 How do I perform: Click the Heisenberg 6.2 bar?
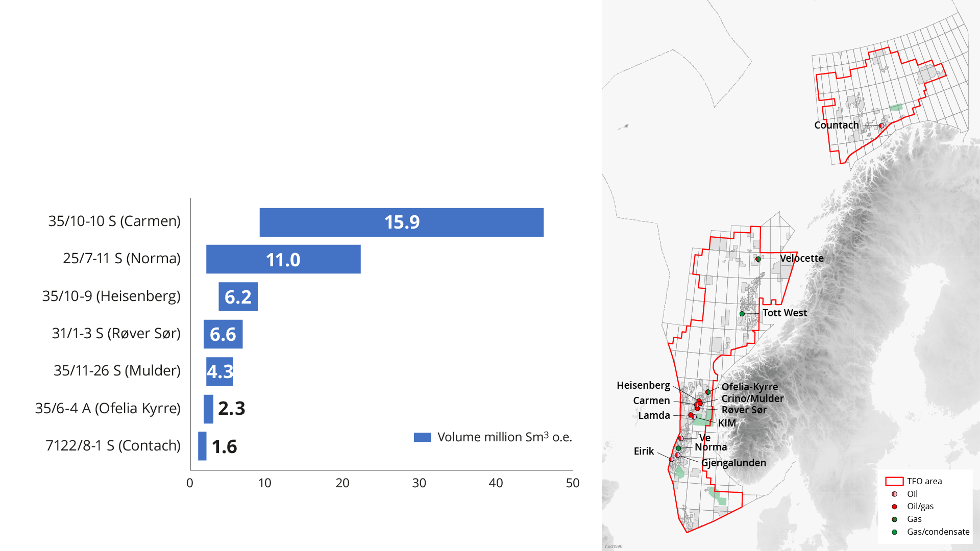coord(238,297)
